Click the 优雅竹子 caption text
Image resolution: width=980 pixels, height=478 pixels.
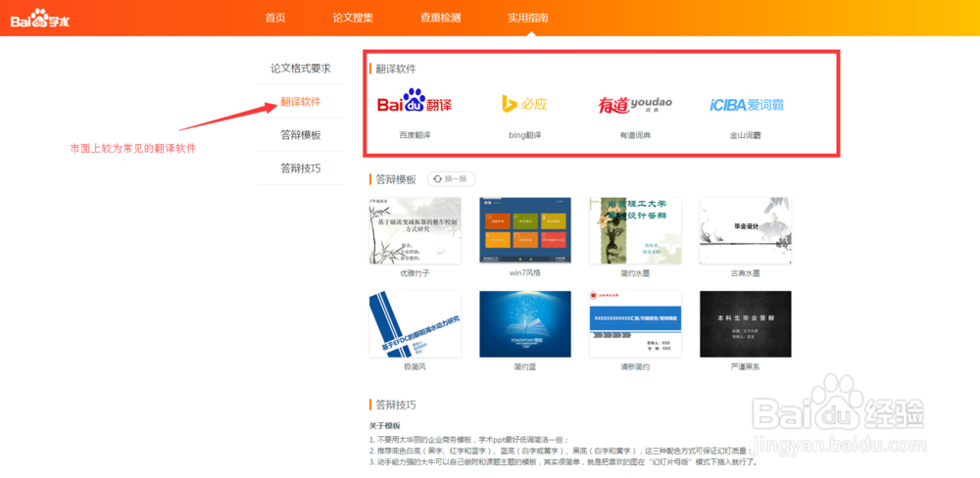(x=415, y=273)
